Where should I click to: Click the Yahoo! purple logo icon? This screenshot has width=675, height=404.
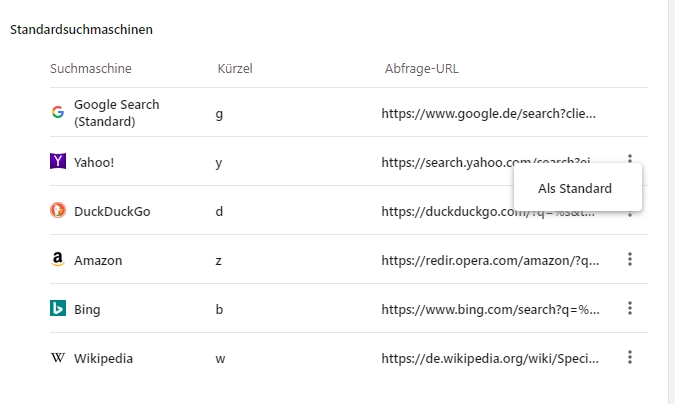[58, 161]
